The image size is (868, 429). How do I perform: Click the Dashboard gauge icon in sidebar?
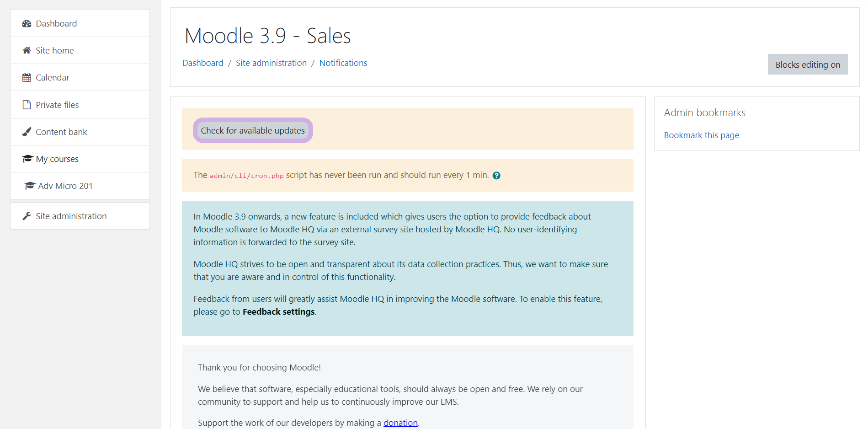point(27,24)
